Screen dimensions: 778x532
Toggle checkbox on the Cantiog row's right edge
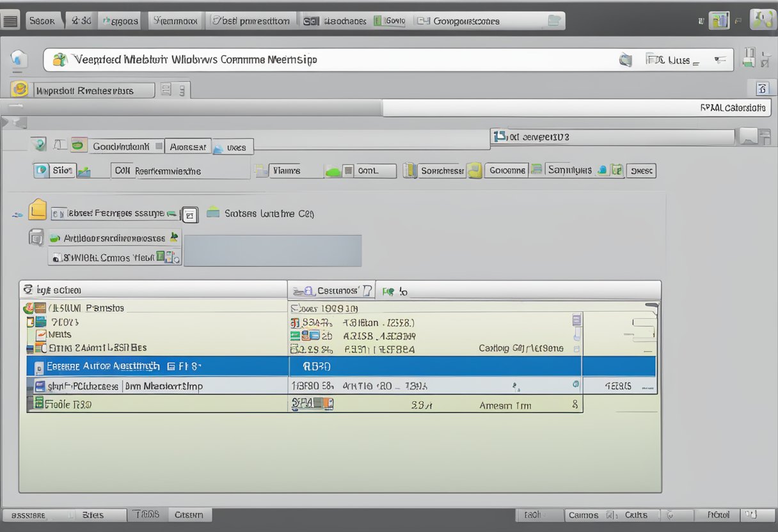tap(576, 349)
